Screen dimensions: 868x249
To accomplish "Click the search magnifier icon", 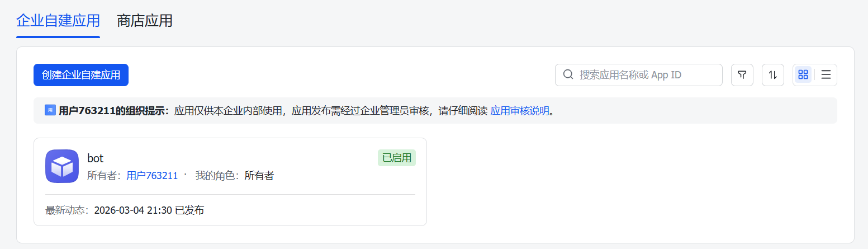I will coord(568,75).
